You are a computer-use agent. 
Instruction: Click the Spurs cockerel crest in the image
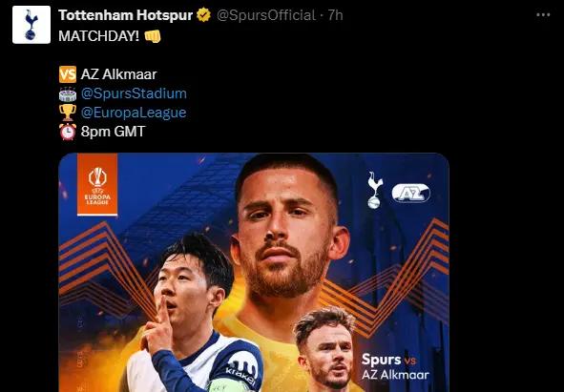pyautogui.click(x=375, y=190)
